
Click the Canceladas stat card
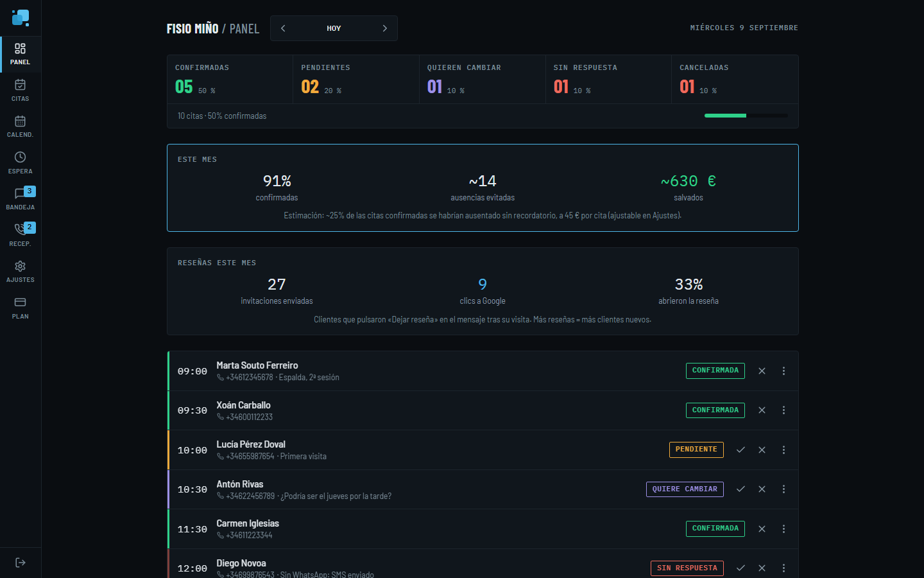(735, 80)
